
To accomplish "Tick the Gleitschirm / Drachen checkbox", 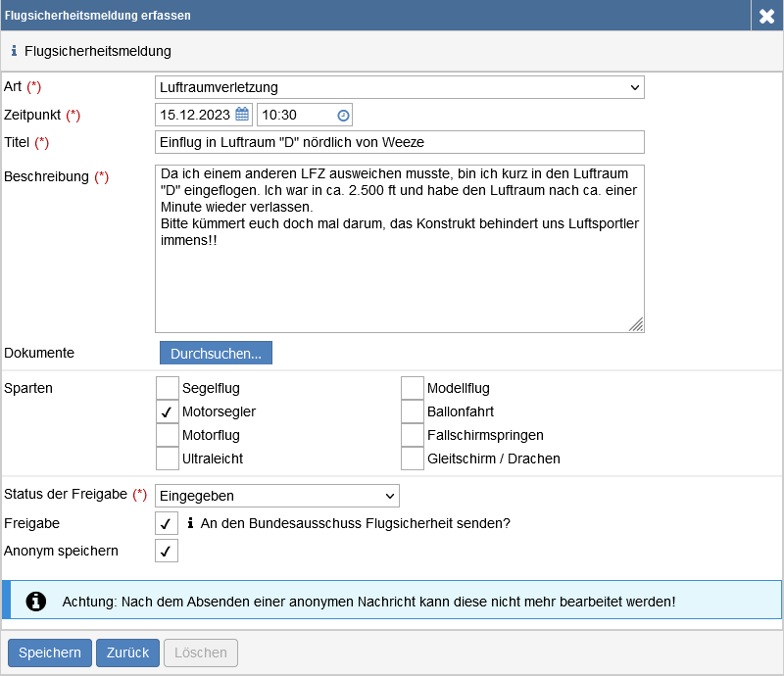I will coord(413,459).
